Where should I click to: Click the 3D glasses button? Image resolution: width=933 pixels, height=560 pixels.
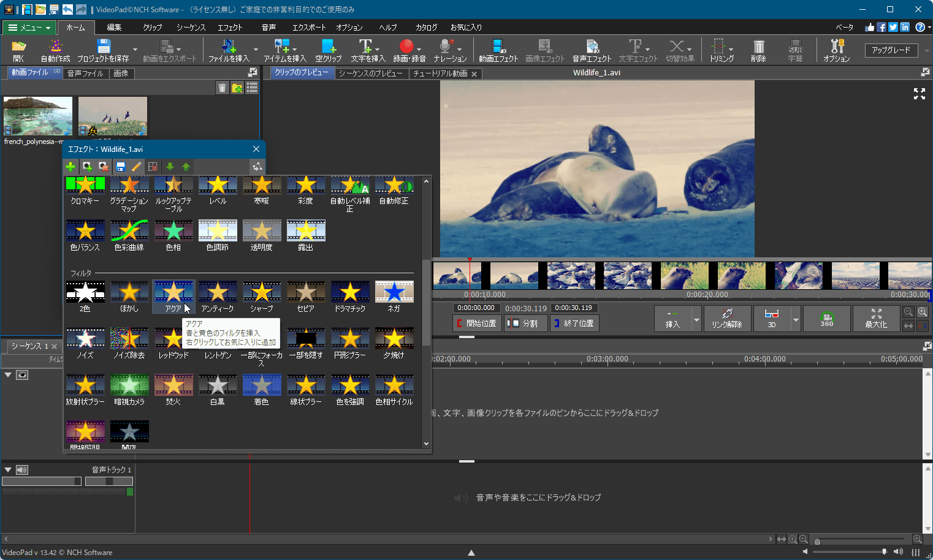tap(772, 319)
